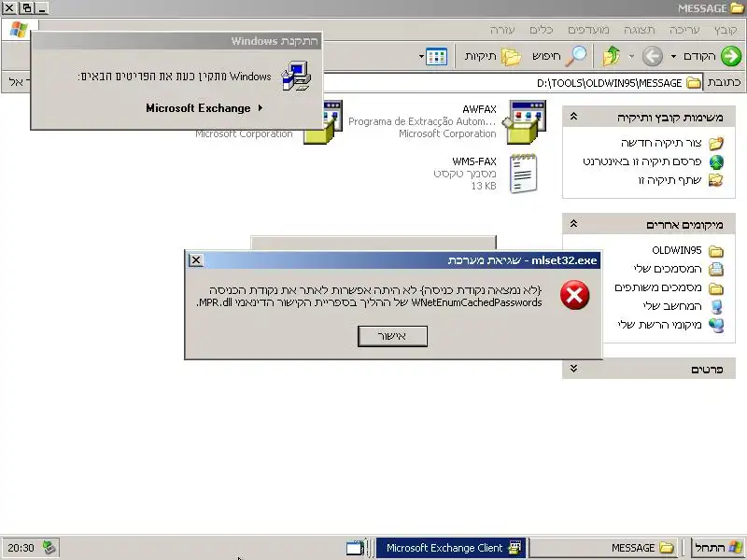Switch to Microsoft Exchange Client taskbar button
The width and height of the screenshot is (747, 560).
pos(452,548)
